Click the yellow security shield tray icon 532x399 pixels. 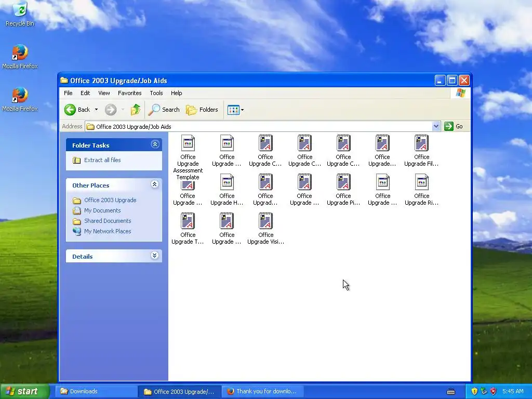coord(474,391)
